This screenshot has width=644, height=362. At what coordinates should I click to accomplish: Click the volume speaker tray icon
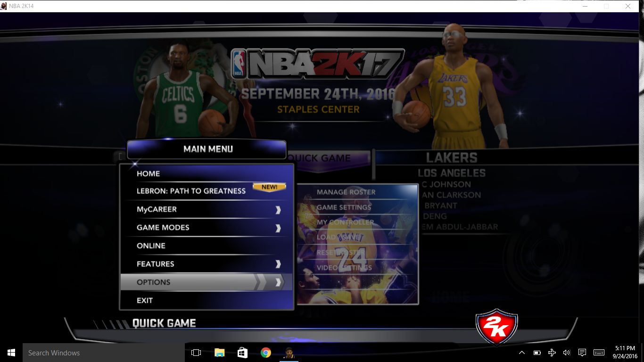567,353
